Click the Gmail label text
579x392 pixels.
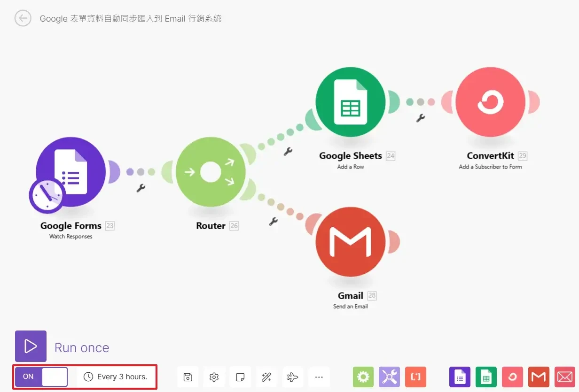coord(351,296)
